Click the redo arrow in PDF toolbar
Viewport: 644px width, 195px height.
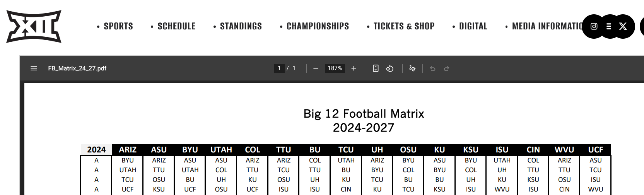click(446, 68)
